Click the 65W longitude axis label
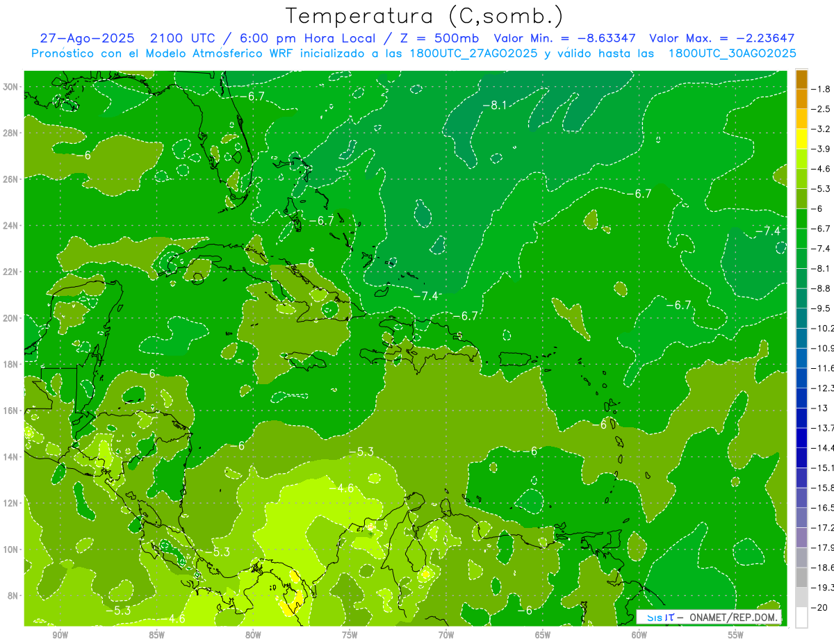The image size is (834, 644). 542,635
